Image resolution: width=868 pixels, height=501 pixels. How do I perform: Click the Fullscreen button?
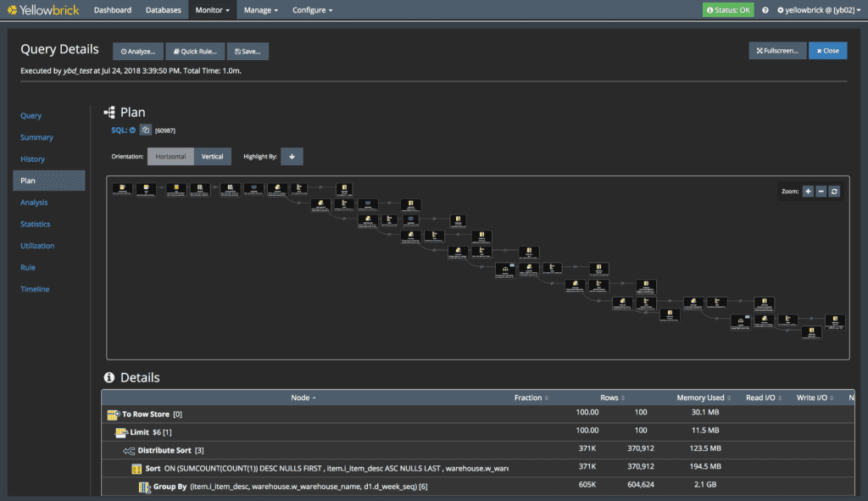[777, 51]
